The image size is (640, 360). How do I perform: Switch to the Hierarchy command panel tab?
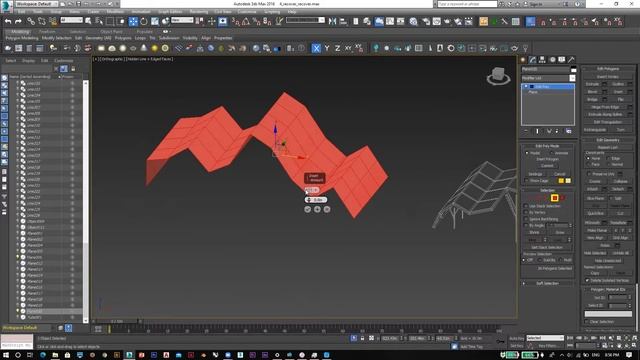coord(542,60)
